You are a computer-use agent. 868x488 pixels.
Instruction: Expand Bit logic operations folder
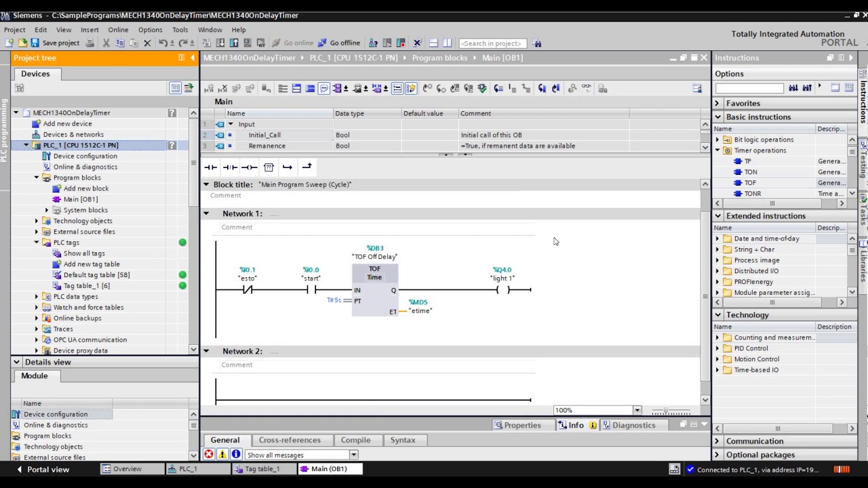pos(717,140)
